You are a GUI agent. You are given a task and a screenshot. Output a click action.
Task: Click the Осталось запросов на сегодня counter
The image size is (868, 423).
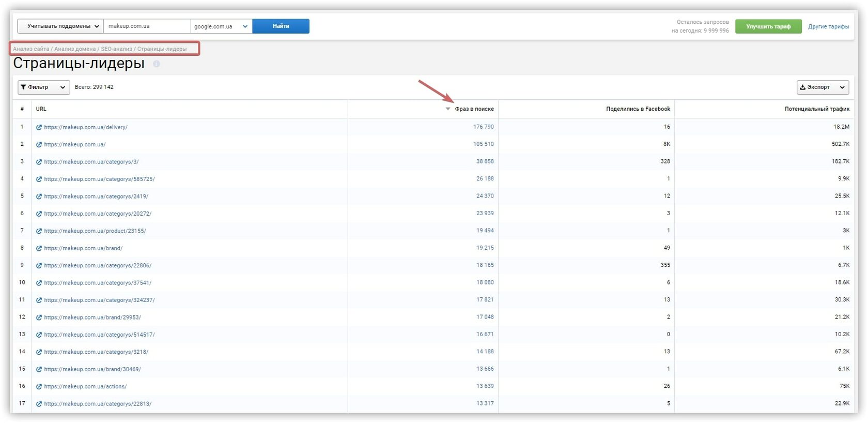(x=700, y=26)
